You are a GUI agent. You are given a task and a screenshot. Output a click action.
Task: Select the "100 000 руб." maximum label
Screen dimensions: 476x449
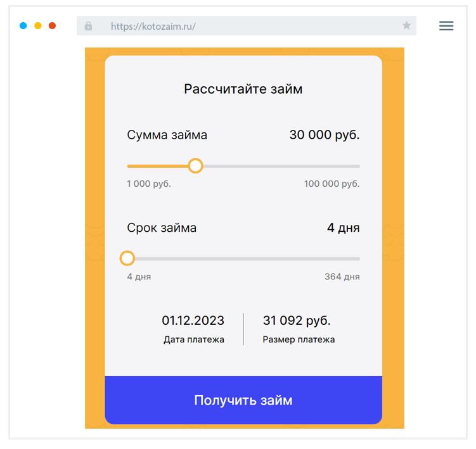(x=331, y=184)
